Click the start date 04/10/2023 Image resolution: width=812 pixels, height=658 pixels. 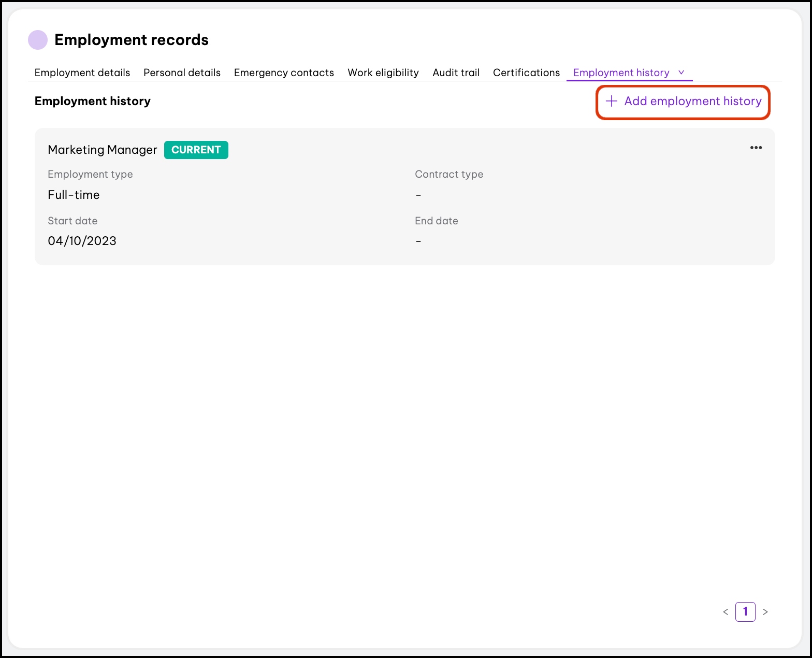82,241
